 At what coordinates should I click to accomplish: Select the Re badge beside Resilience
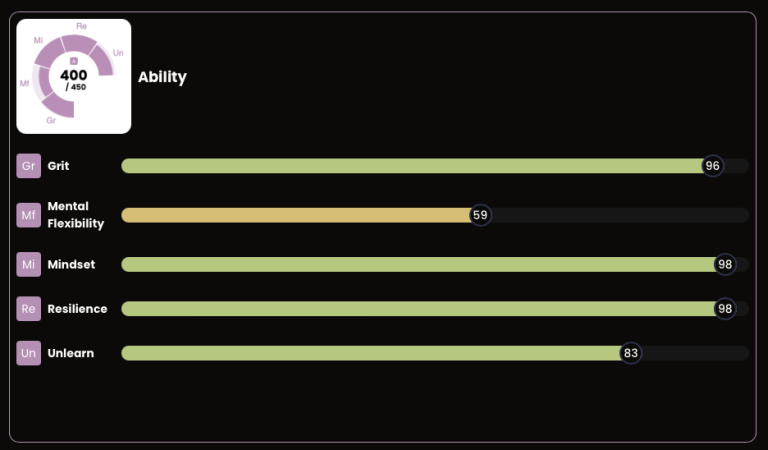(28, 309)
